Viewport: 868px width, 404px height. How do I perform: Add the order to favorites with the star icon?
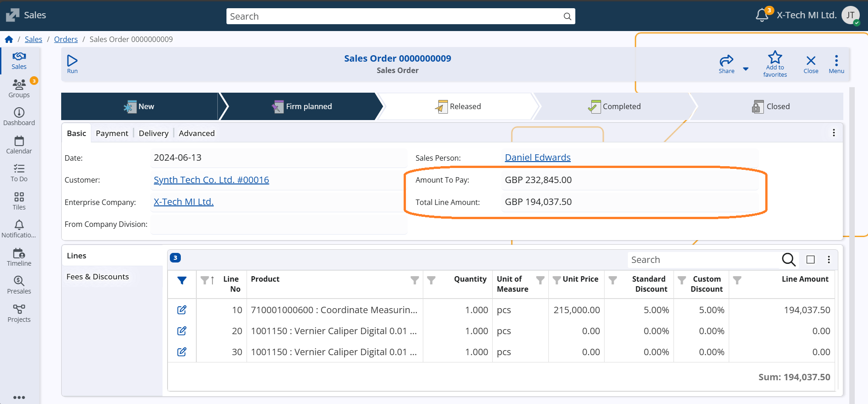coord(775,63)
